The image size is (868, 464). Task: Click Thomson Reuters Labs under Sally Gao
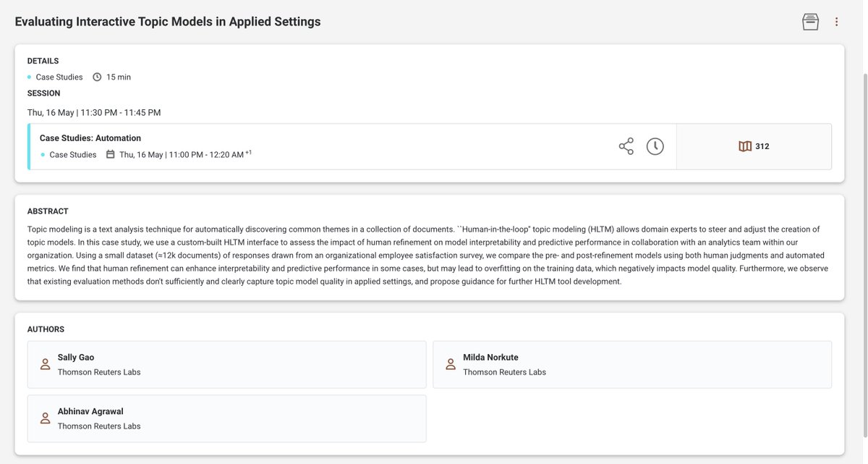99,372
